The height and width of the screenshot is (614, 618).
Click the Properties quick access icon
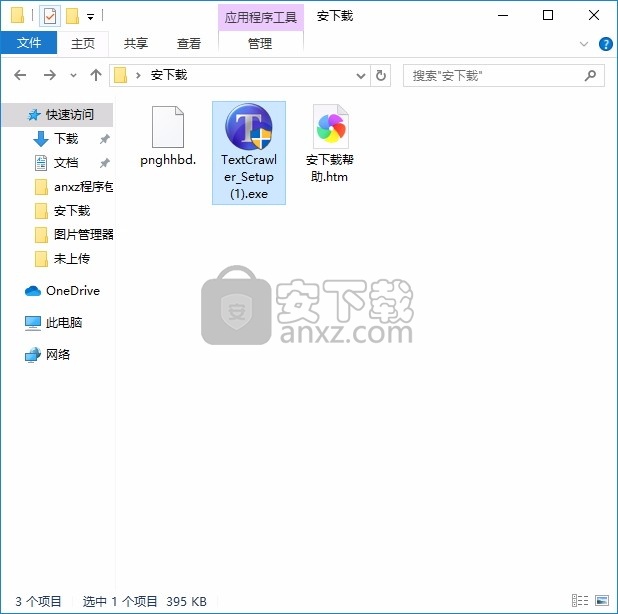[x=50, y=17]
